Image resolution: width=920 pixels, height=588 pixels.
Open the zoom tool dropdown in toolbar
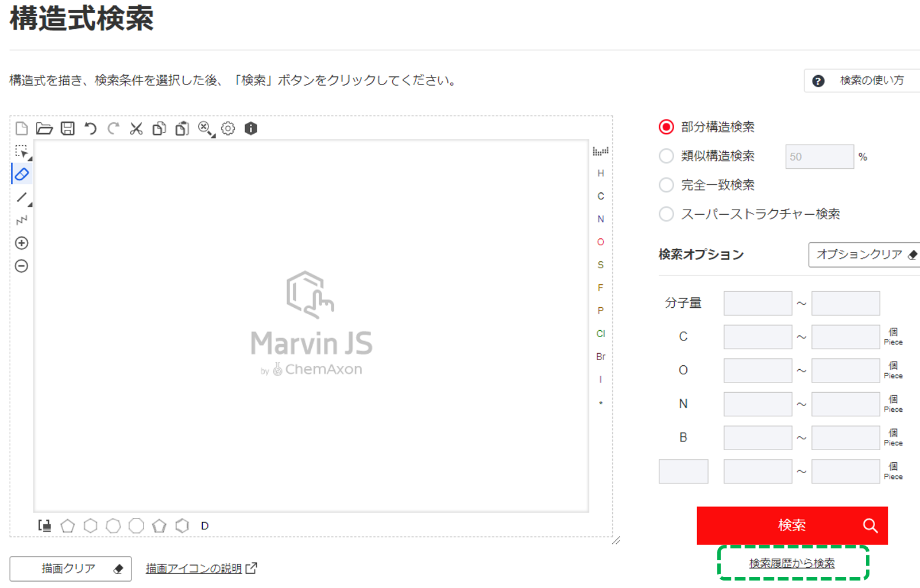(206, 129)
